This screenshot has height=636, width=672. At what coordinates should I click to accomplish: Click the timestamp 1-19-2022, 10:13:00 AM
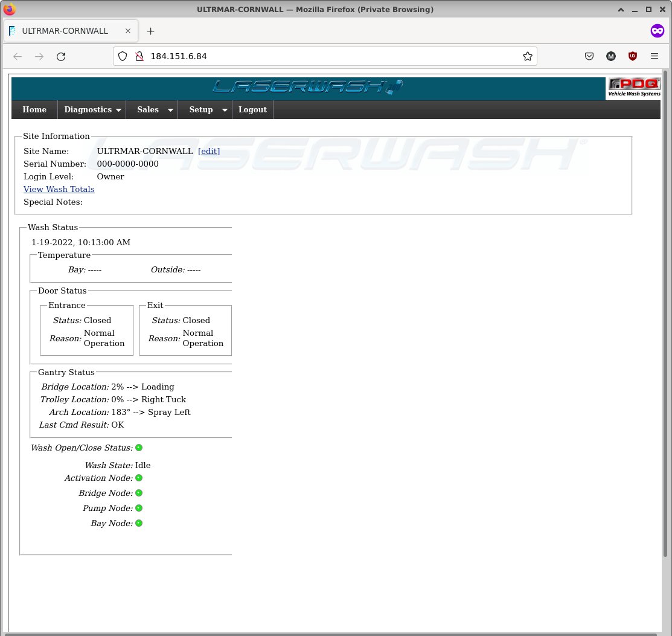click(81, 242)
